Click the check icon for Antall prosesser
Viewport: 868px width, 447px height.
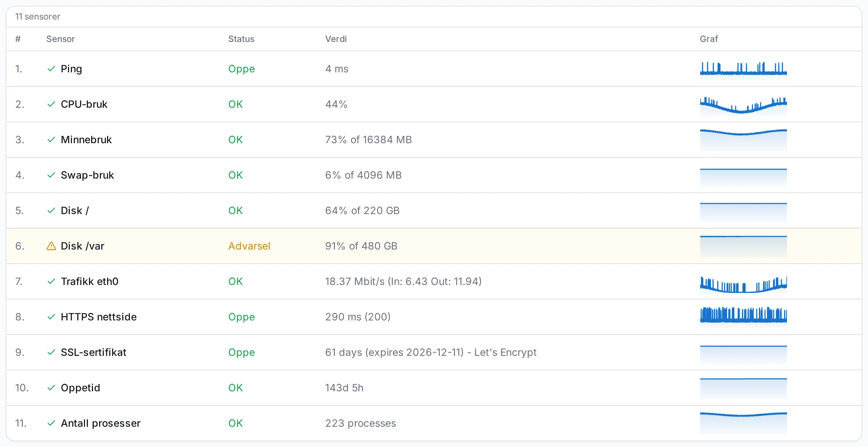(x=51, y=423)
